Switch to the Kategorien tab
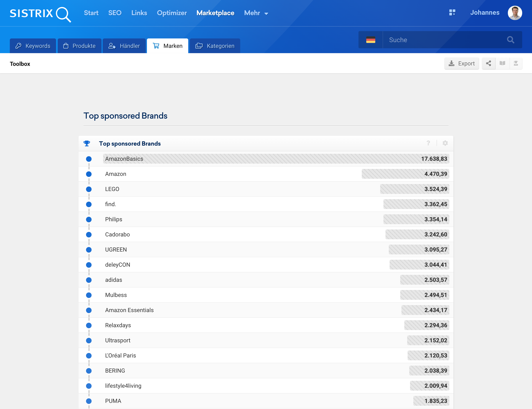This screenshot has width=532, height=409. point(215,46)
